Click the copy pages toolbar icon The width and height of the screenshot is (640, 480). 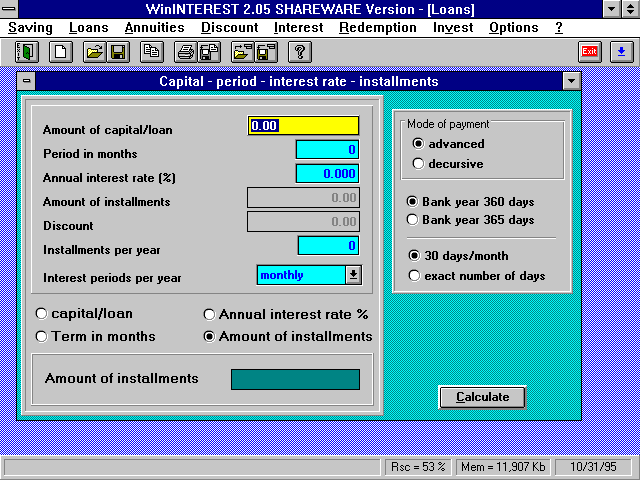(151, 51)
